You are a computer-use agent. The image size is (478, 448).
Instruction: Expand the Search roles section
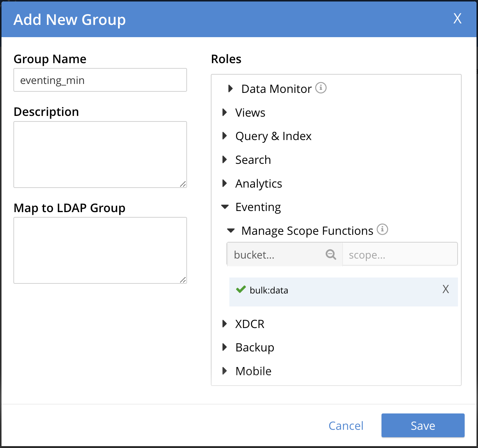click(225, 160)
